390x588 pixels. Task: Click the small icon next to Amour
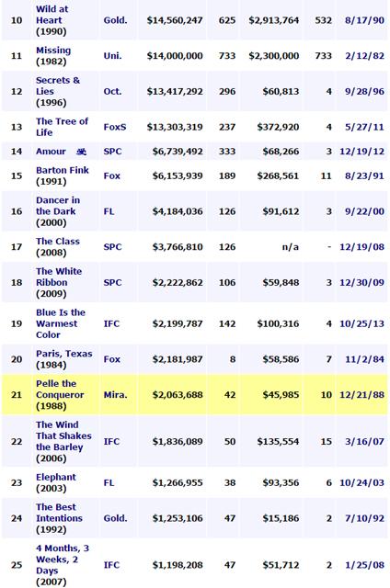pyautogui.click(x=82, y=152)
